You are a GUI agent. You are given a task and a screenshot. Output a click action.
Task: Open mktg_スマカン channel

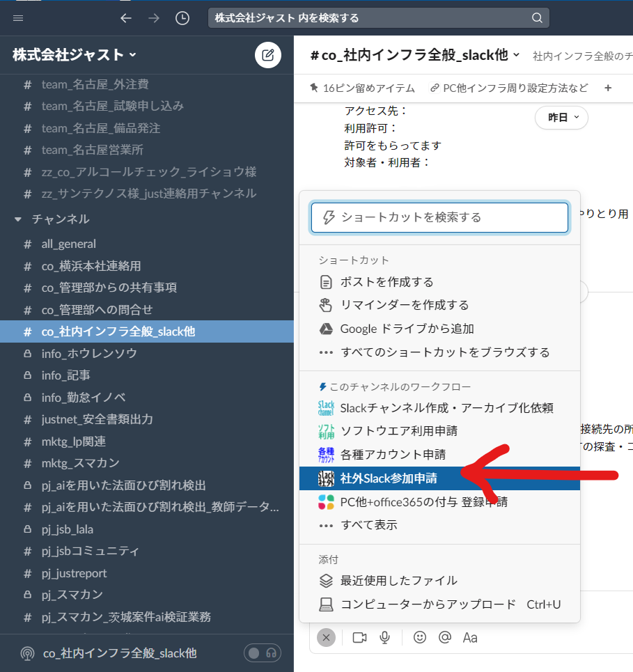click(x=146, y=463)
